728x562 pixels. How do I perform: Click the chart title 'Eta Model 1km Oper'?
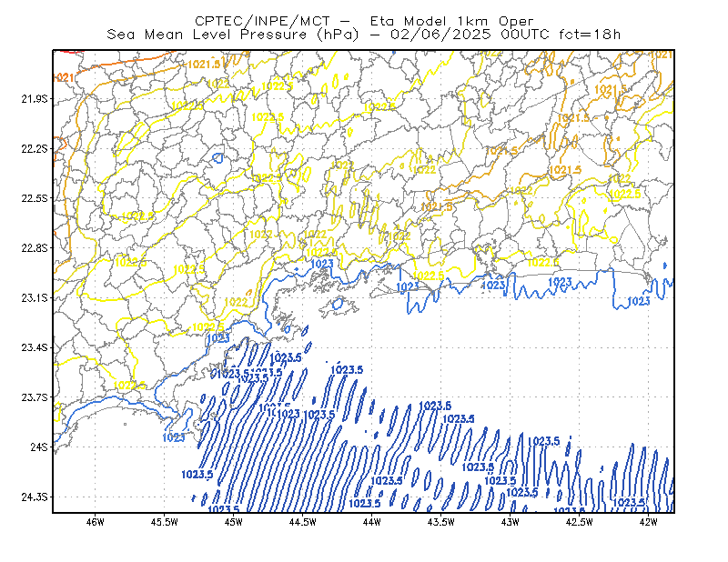coord(451,21)
